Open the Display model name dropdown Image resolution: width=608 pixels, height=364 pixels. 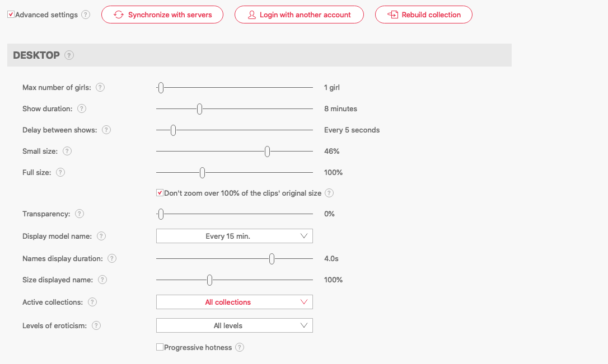234,237
